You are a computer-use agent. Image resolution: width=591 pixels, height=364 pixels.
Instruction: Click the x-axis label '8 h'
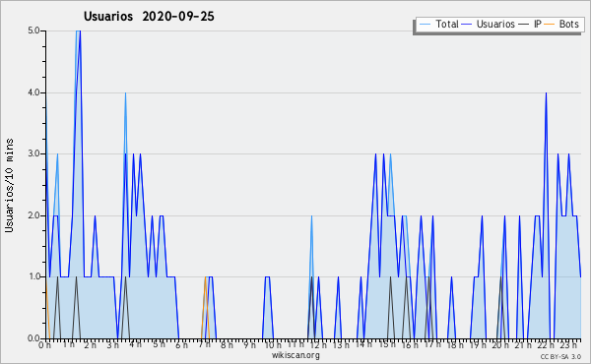[x=227, y=345]
